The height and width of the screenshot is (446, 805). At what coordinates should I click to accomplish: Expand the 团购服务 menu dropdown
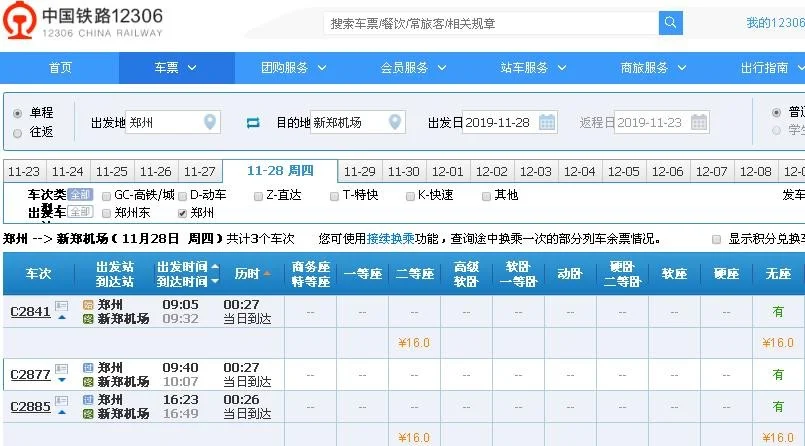[x=322, y=68]
